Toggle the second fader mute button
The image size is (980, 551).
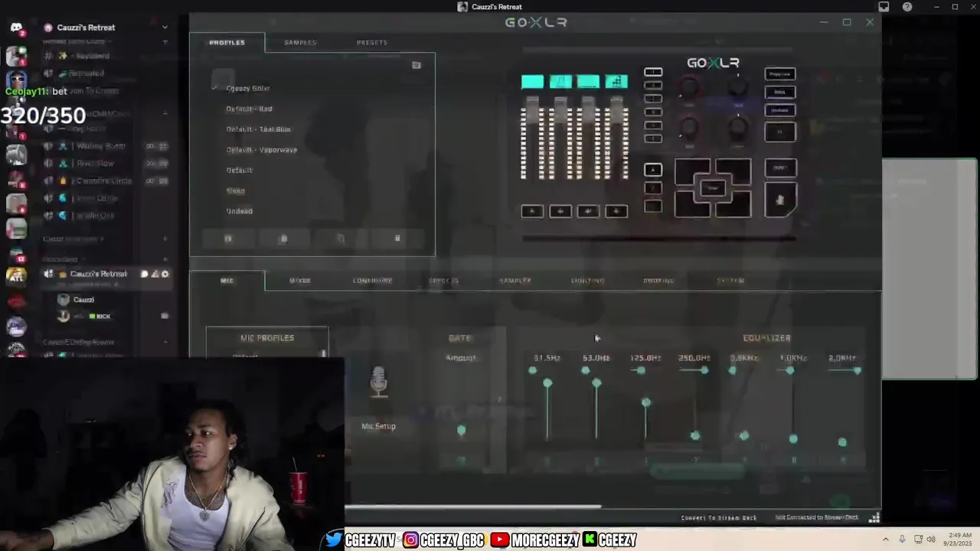tap(560, 211)
